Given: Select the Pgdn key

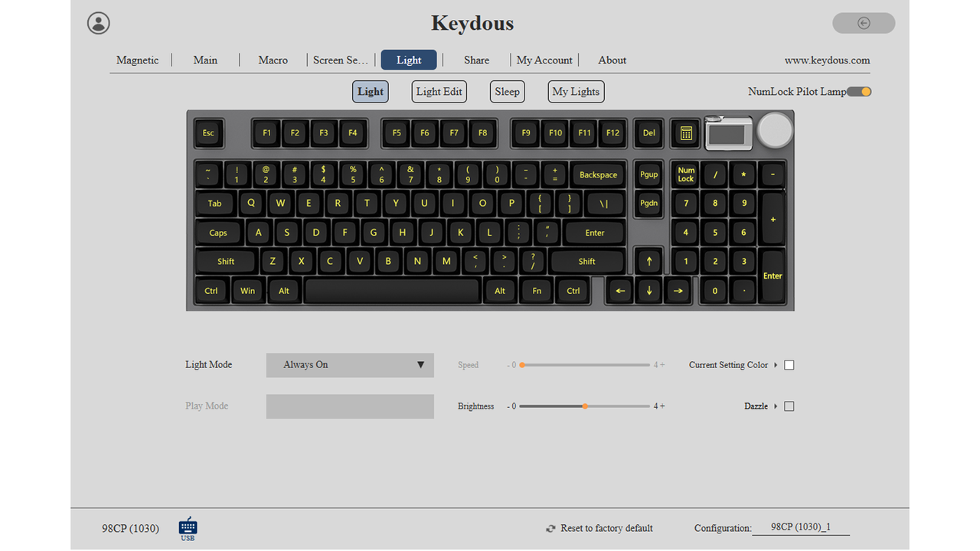Looking at the screenshot, I should (649, 204).
